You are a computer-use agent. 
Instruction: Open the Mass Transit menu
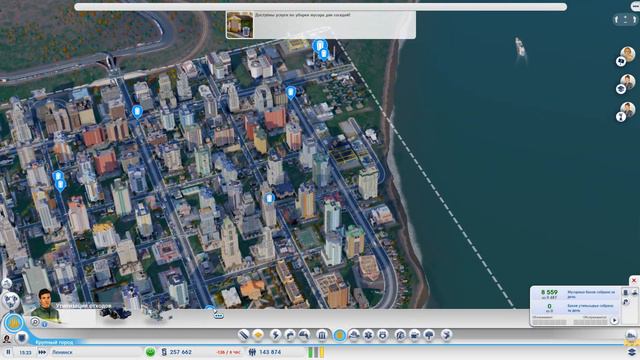(415, 336)
